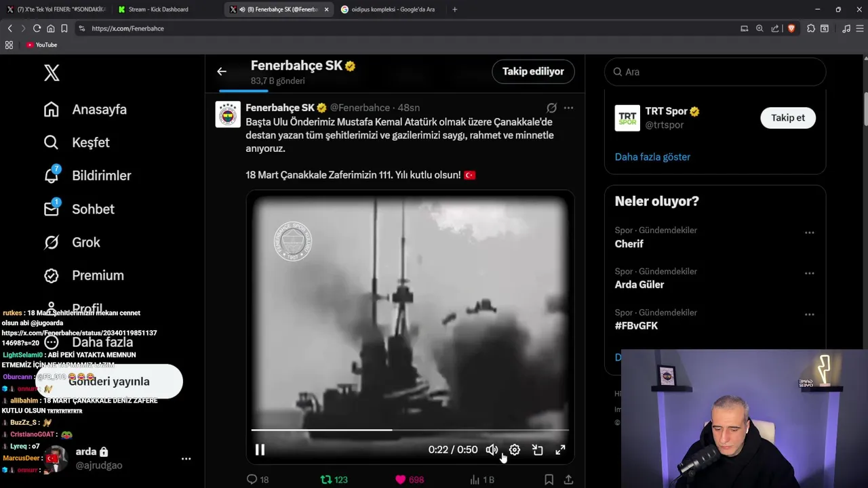Click the Ara search field
Viewport: 868px width, 488px height.
coord(715,72)
